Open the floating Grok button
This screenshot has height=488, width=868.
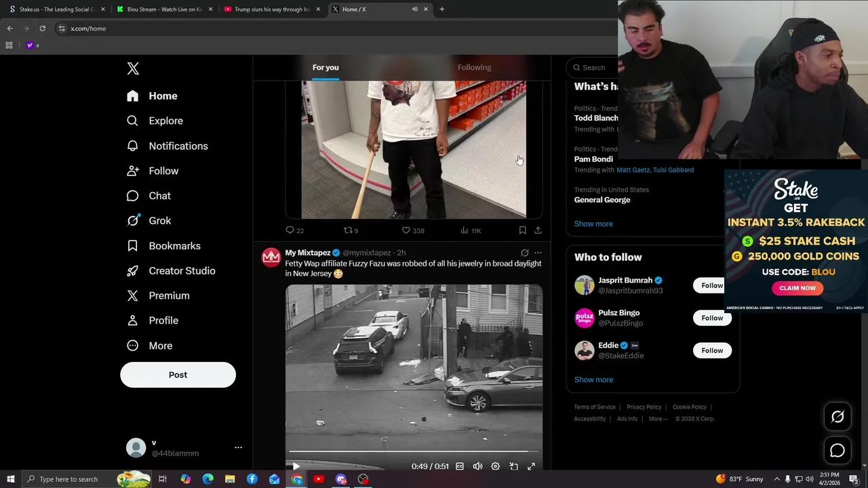point(837,418)
